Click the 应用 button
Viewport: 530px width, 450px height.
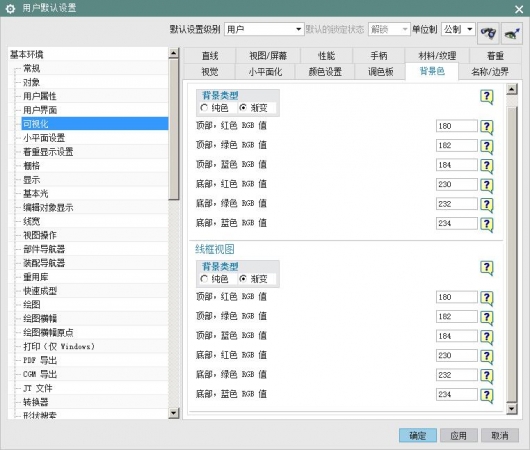(x=459, y=435)
